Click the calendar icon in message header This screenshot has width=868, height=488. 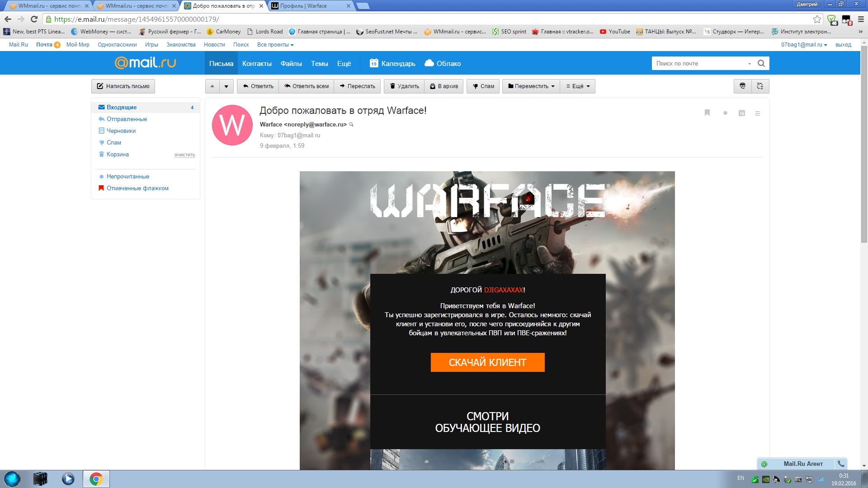[742, 113]
